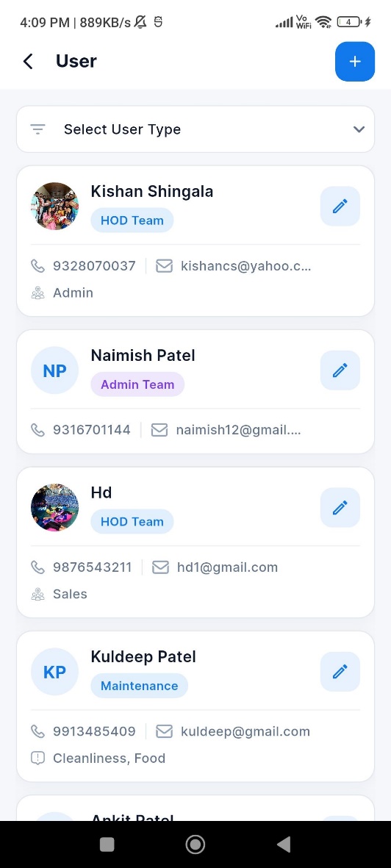
Task: Tap the Android home circle button
Action: (195, 844)
